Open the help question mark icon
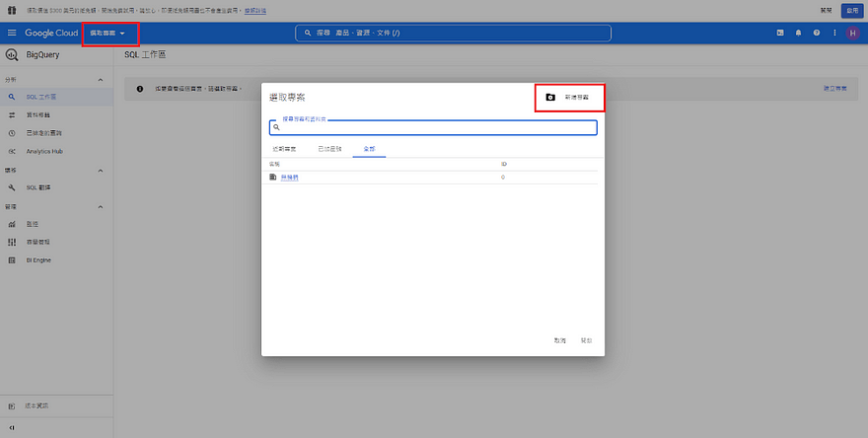The height and width of the screenshot is (438, 868). pyautogui.click(x=817, y=34)
